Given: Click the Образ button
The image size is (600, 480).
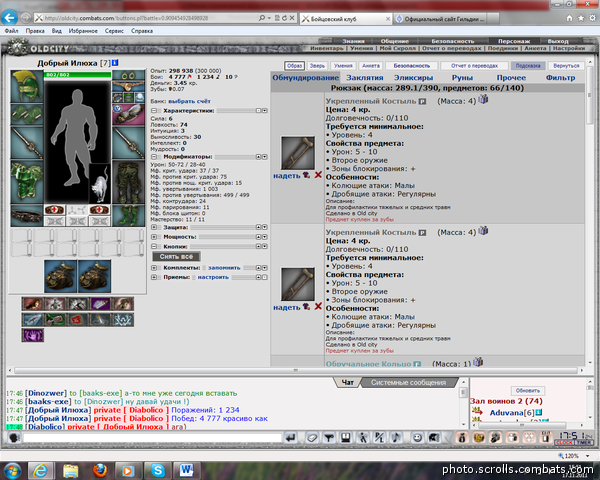Looking at the screenshot, I should coord(294,66).
